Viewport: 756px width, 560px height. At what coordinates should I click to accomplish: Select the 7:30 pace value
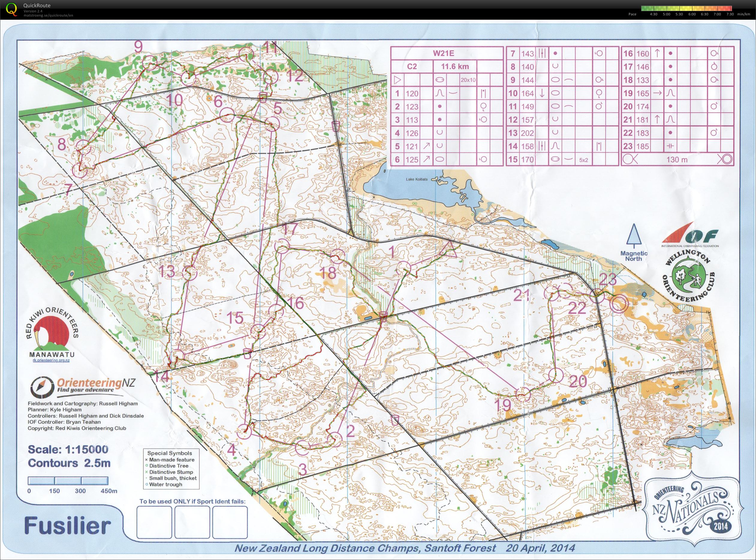click(730, 14)
